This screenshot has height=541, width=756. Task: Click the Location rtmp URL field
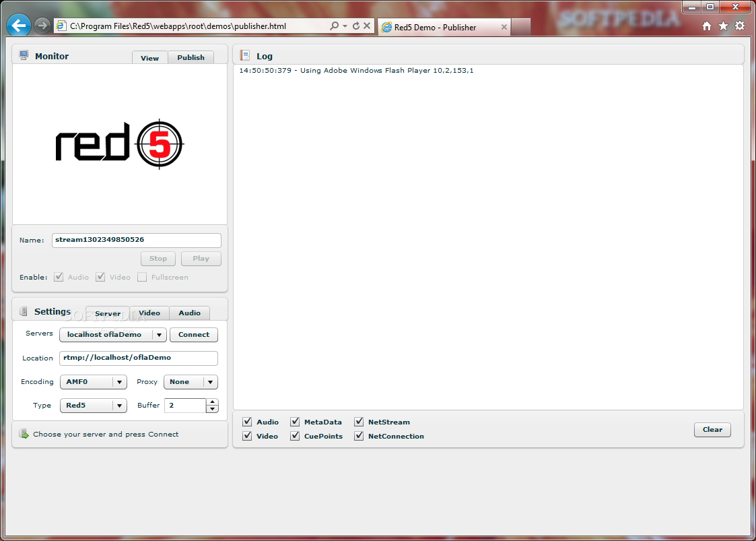(x=139, y=358)
